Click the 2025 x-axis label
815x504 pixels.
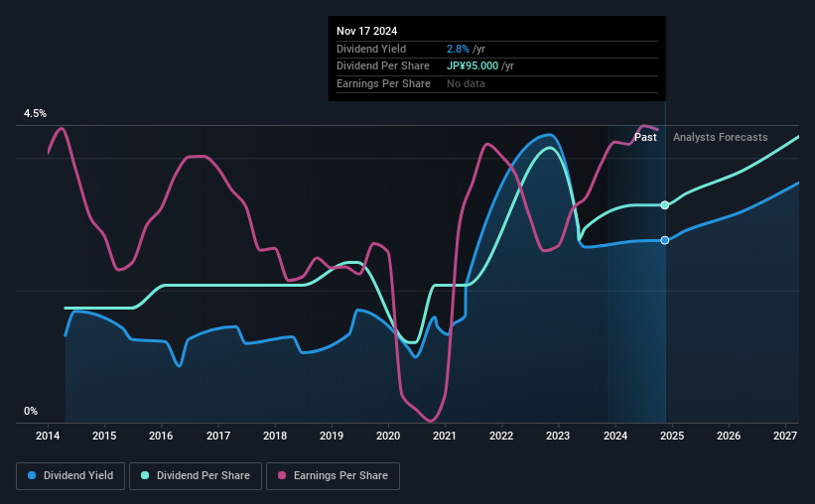click(x=671, y=436)
